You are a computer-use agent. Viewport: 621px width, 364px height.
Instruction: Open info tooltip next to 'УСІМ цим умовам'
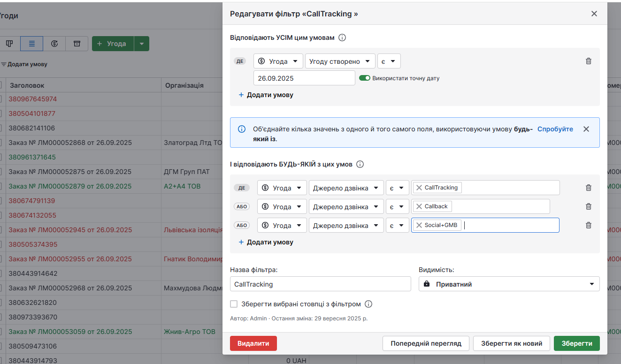(x=342, y=38)
